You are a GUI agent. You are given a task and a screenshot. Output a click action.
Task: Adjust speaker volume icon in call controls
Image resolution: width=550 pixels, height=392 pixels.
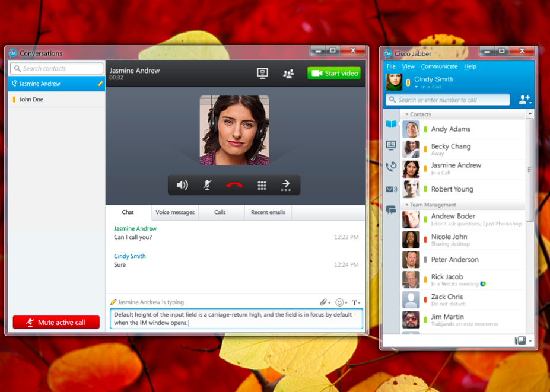pos(182,185)
